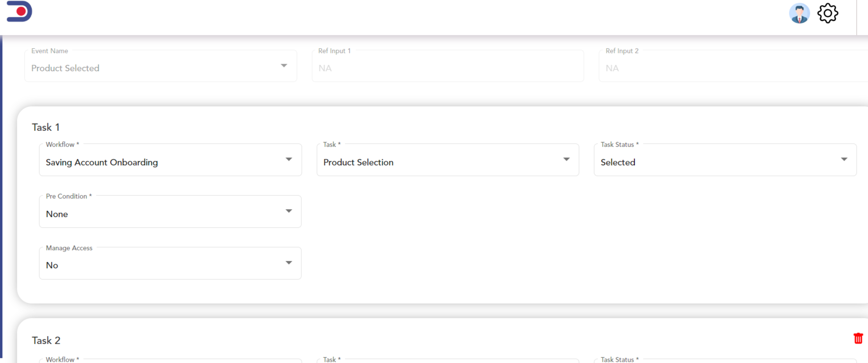Expand the Pre Condition dropdown
Screen dimensions: 868x363
170,212
